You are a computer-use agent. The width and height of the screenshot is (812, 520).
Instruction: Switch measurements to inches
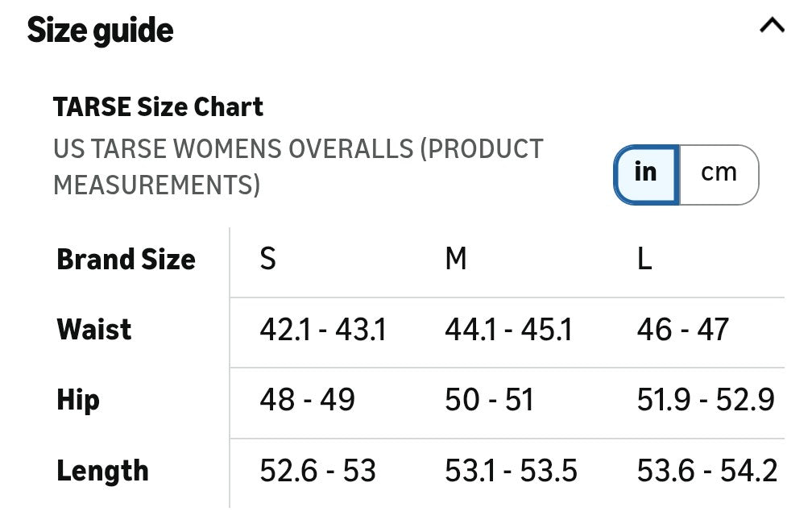(646, 173)
